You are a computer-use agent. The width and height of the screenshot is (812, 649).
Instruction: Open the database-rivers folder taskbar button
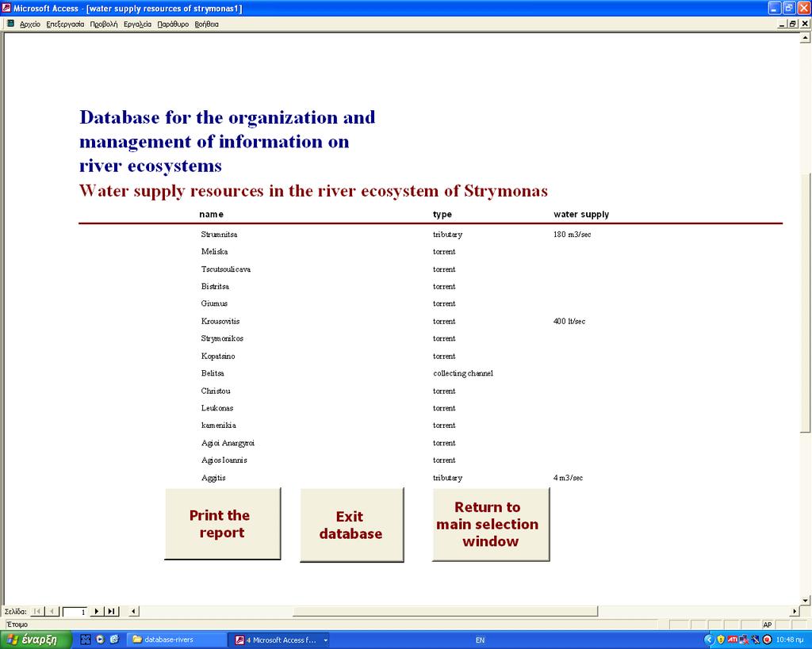pos(177,639)
